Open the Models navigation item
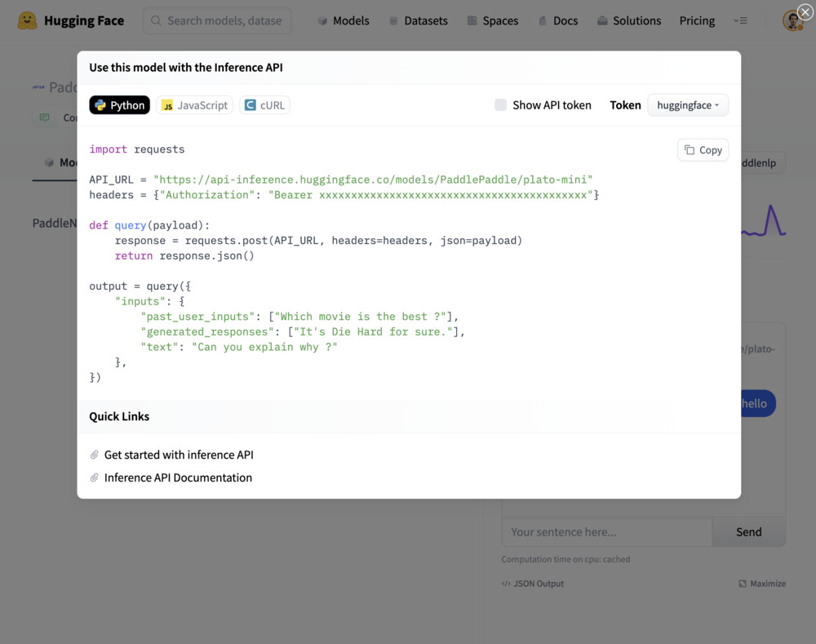The height and width of the screenshot is (644, 816). click(x=343, y=20)
